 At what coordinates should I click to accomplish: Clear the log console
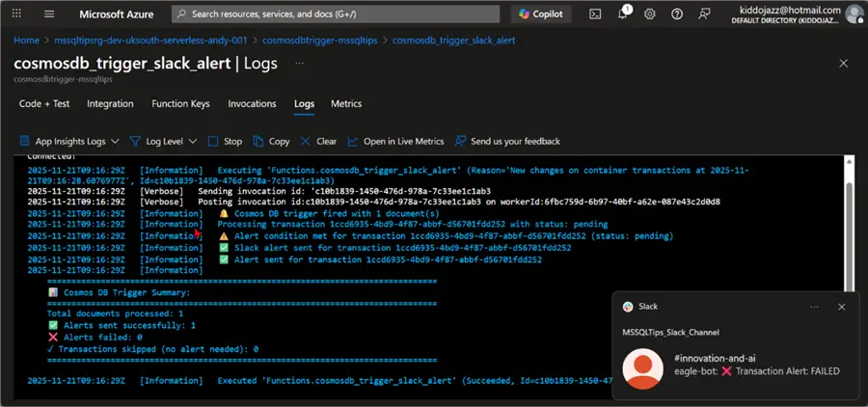318,141
